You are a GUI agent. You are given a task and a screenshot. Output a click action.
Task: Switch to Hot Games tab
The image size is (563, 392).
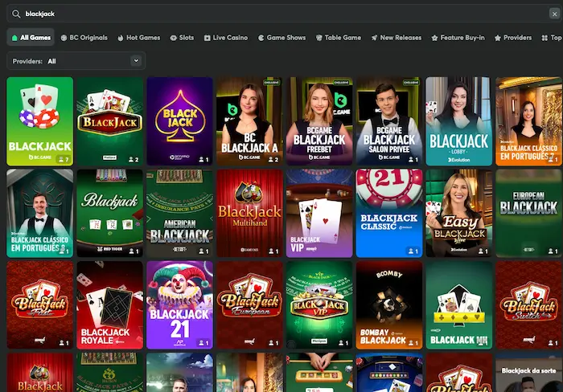(x=138, y=37)
